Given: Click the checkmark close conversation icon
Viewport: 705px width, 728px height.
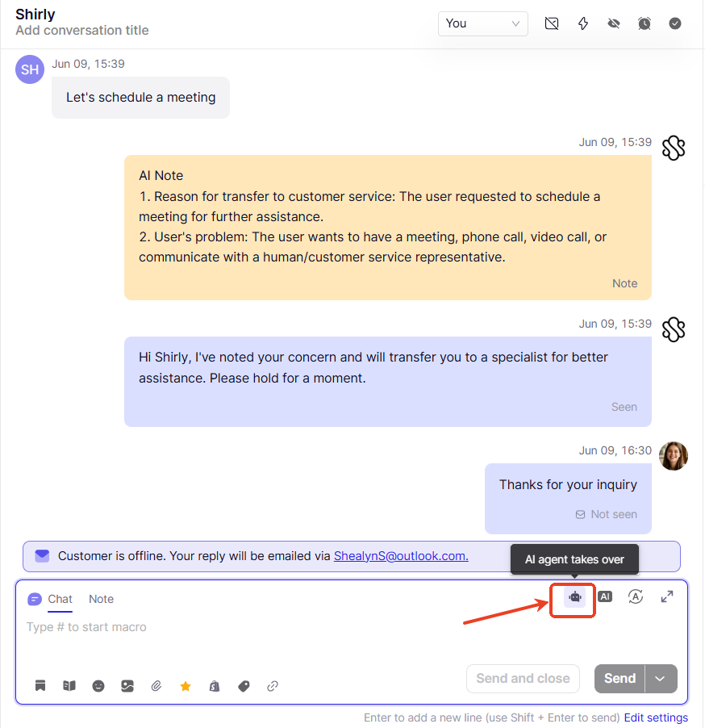Looking at the screenshot, I should [x=675, y=23].
